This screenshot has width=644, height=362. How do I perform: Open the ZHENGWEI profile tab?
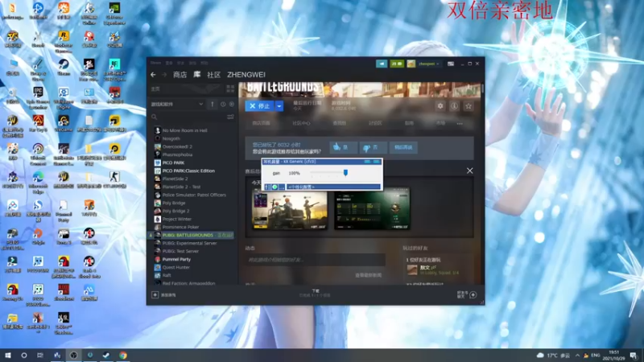tap(246, 75)
